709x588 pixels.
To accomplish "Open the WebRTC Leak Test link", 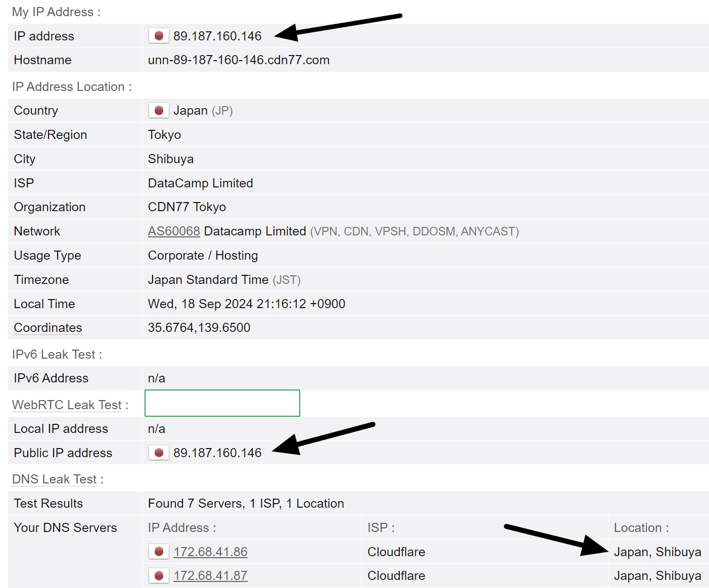I will pos(66,405).
